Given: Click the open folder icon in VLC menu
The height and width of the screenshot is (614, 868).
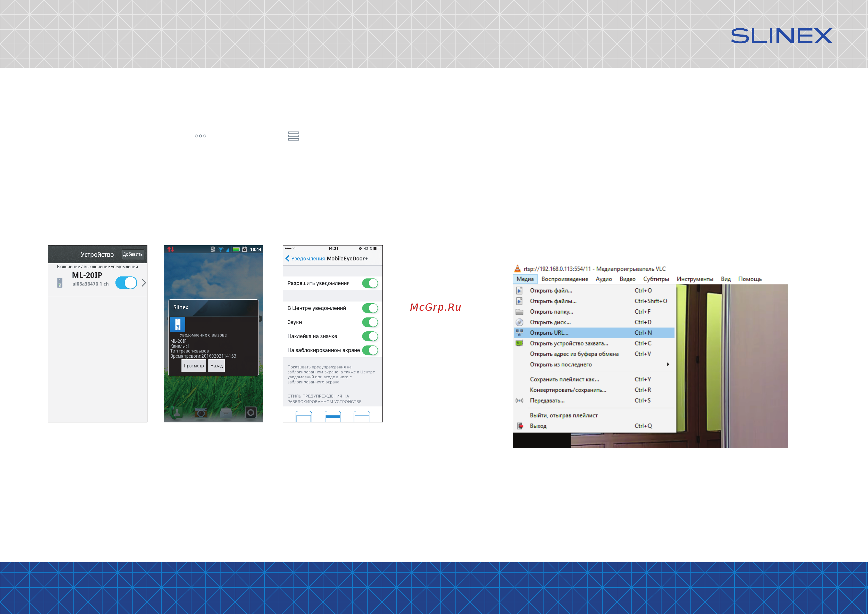Looking at the screenshot, I should [x=520, y=312].
